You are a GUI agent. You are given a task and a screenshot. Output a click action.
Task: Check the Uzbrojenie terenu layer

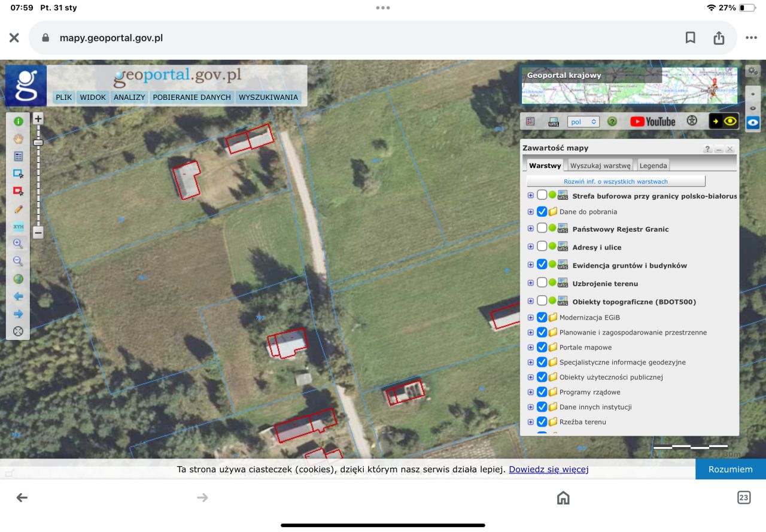pyautogui.click(x=542, y=282)
